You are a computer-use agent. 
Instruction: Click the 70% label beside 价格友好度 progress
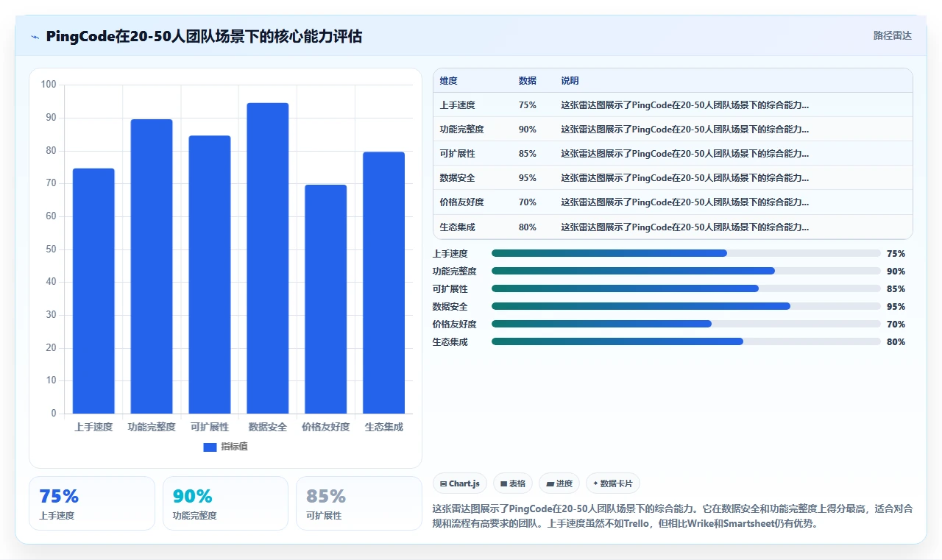[896, 325]
